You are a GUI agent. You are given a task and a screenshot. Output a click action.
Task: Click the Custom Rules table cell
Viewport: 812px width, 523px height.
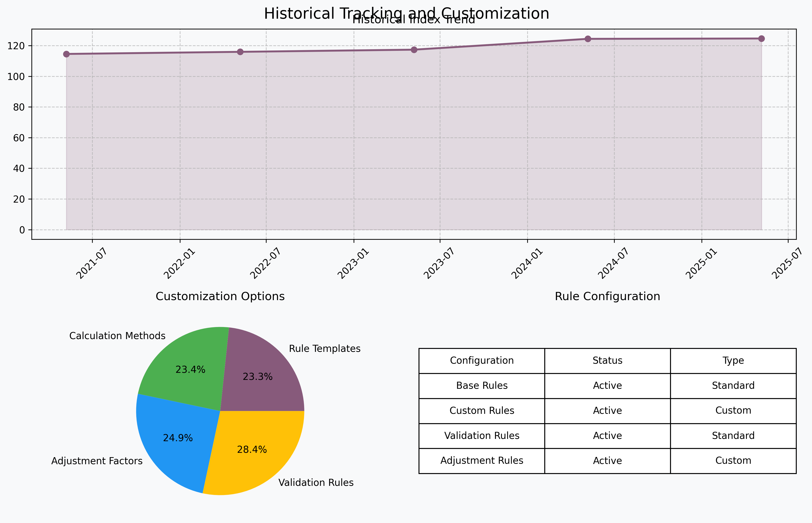point(482,411)
